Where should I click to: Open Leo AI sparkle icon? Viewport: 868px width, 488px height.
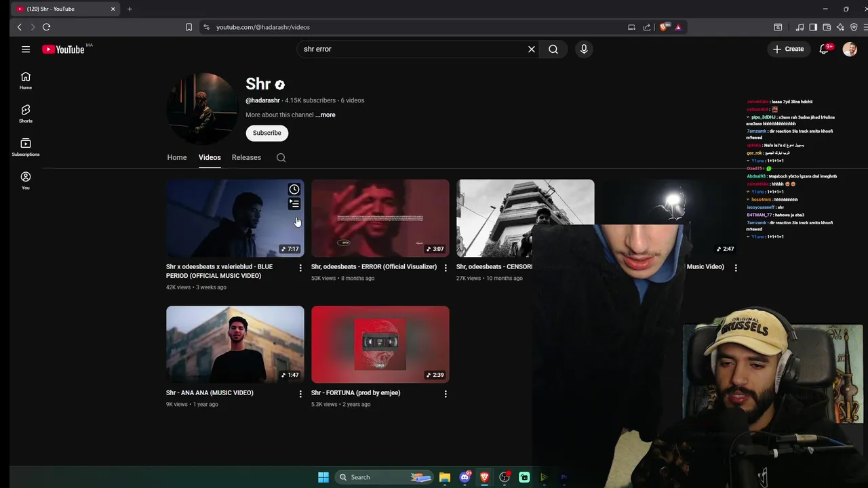point(840,27)
